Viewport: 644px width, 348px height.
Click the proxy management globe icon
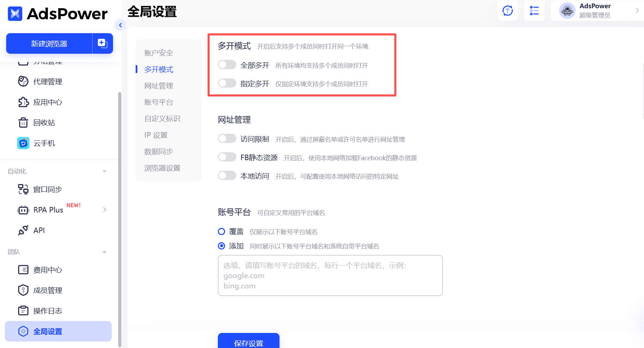23,81
